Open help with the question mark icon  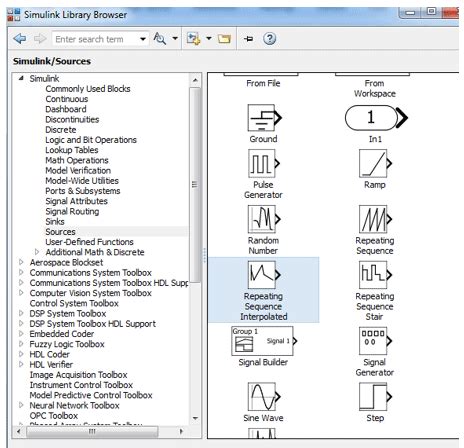(269, 39)
